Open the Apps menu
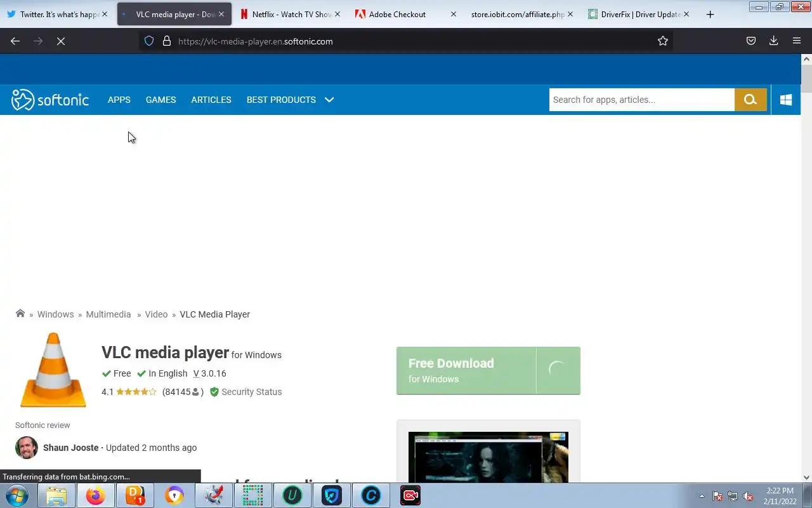This screenshot has width=812, height=508. [119, 100]
